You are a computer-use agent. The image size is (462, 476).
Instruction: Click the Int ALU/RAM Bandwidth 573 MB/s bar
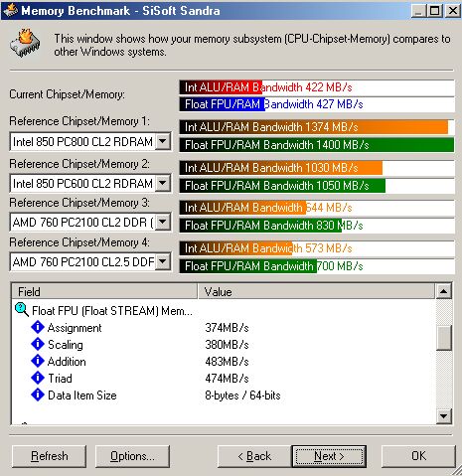[317, 248]
